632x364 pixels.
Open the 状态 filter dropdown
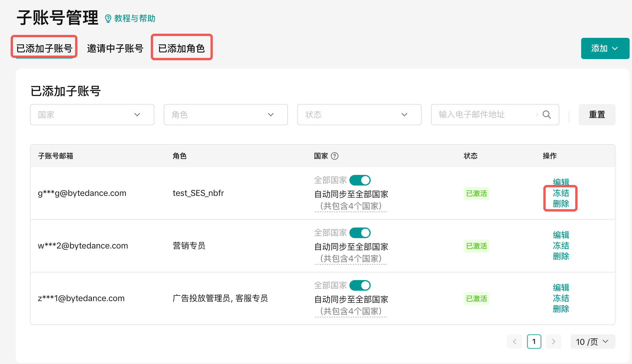(x=359, y=115)
